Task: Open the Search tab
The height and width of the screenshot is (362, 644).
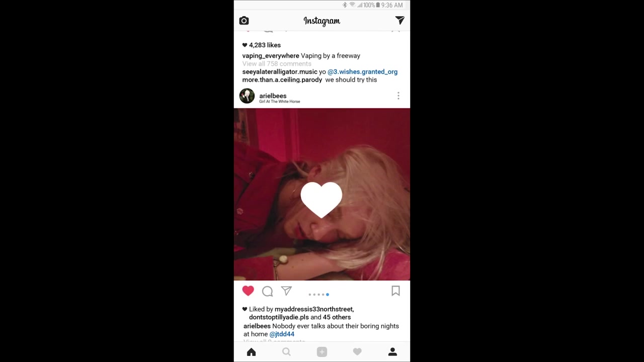Action: point(286,352)
